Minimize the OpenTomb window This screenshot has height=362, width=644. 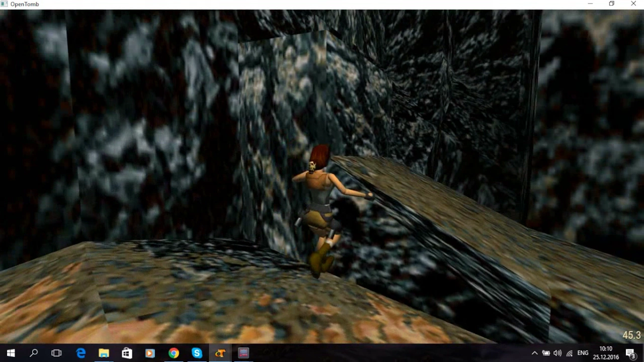point(590,4)
